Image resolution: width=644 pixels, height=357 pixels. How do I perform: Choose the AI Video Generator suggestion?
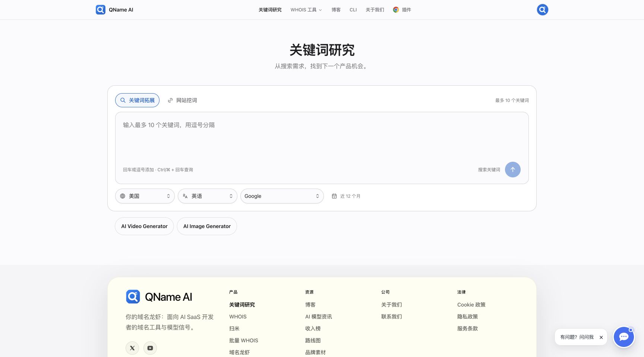[x=144, y=226]
